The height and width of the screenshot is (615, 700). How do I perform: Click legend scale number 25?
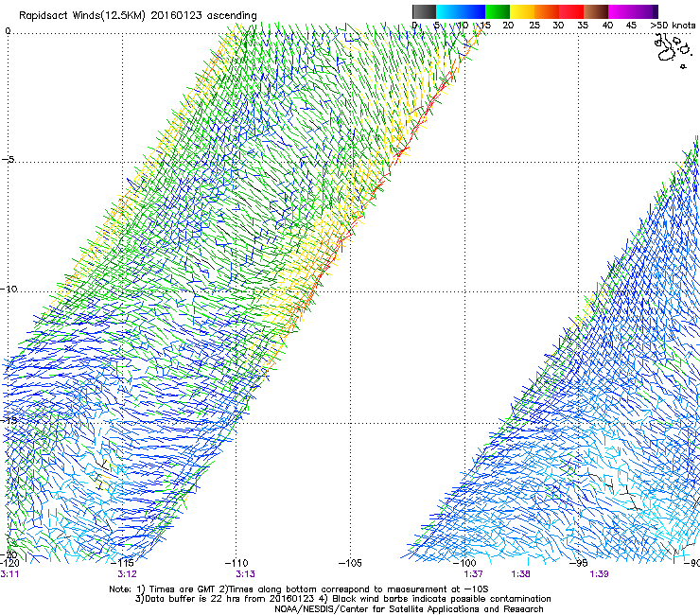tap(534, 26)
